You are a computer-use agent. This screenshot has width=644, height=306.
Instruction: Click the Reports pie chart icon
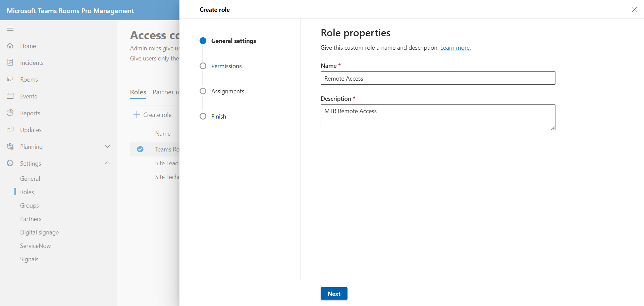(10, 113)
